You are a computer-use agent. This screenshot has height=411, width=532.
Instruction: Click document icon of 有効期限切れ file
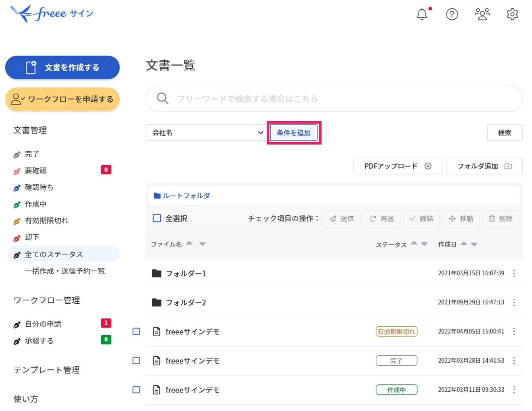click(156, 331)
